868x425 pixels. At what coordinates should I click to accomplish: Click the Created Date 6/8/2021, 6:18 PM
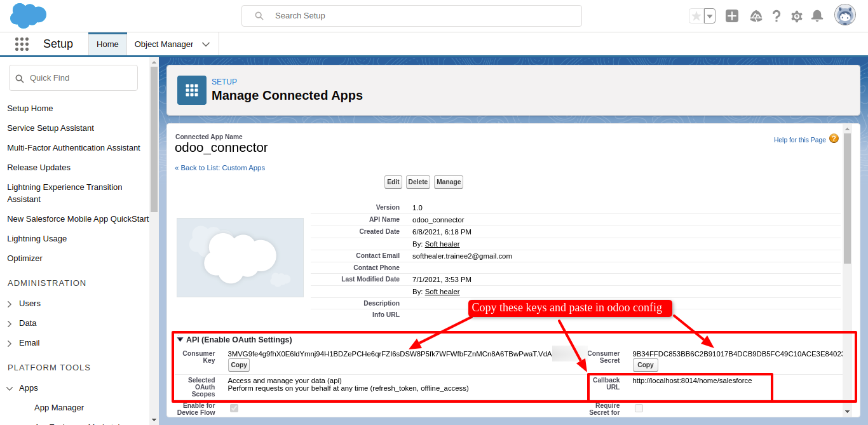[x=442, y=232]
